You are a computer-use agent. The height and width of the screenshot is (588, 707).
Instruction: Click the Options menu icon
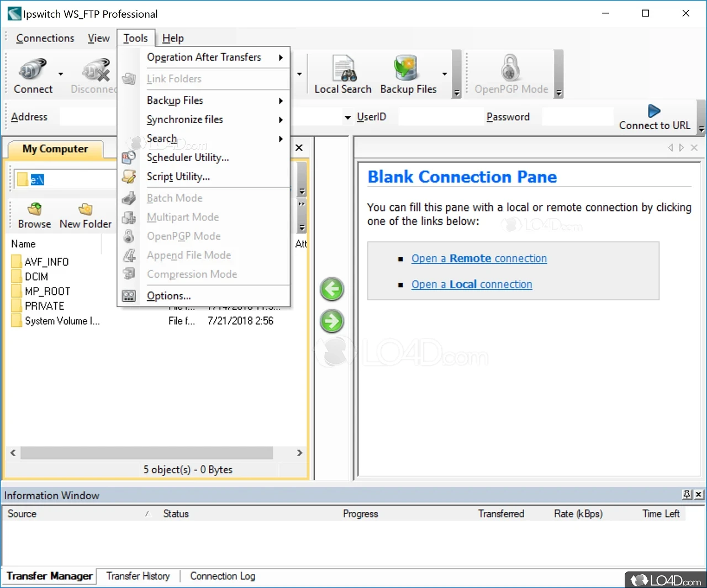(129, 296)
